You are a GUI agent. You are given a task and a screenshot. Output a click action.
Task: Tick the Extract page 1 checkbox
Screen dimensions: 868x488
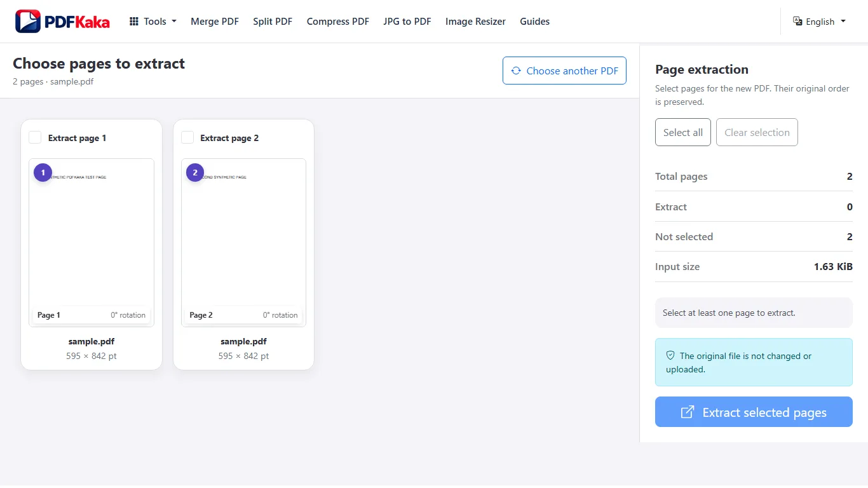coord(35,138)
